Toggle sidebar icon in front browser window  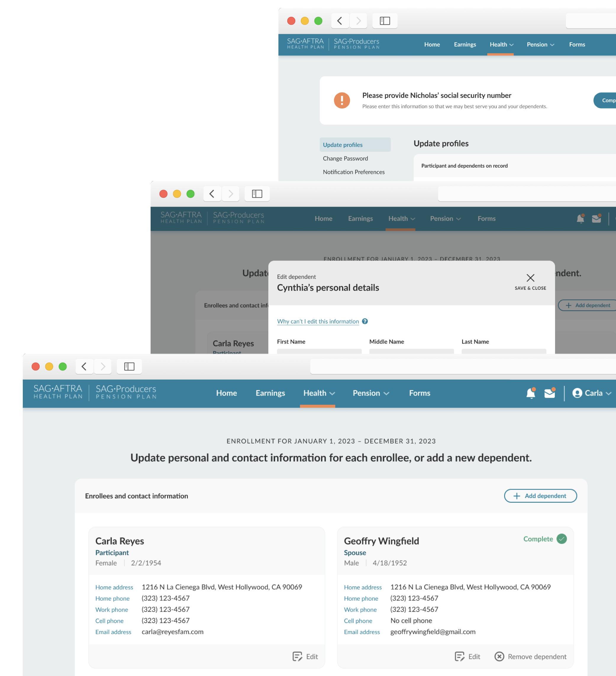[x=129, y=366]
